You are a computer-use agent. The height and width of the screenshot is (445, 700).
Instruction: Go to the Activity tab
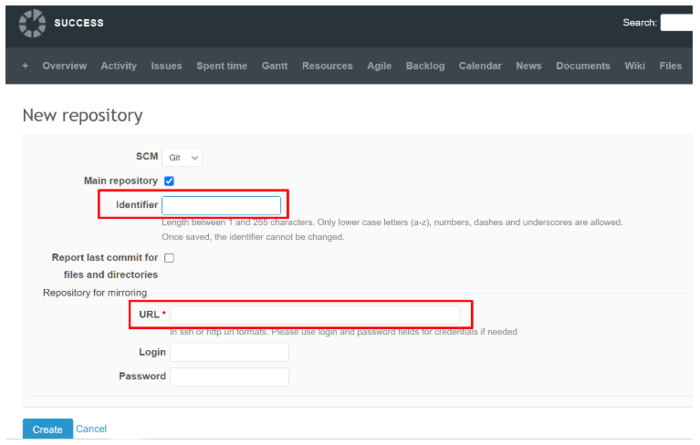(119, 66)
